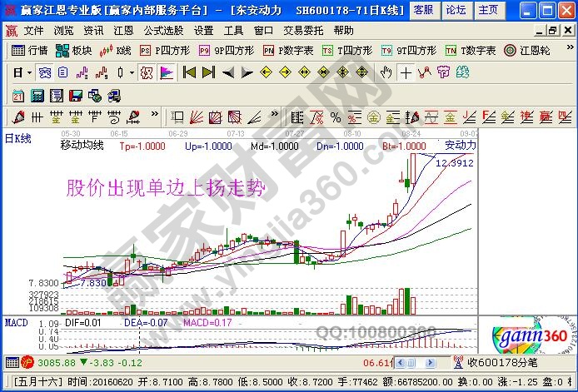Click the zigzag line tool icon
The image size is (578, 392).
click(425, 72)
